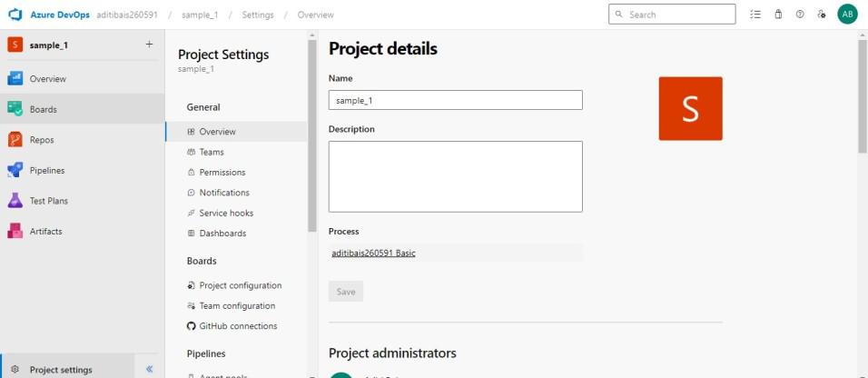Image resolution: width=868 pixels, height=378 pixels.
Task: Open the Repos hub icon
Action: pyautogui.click(x=15, y=140)
